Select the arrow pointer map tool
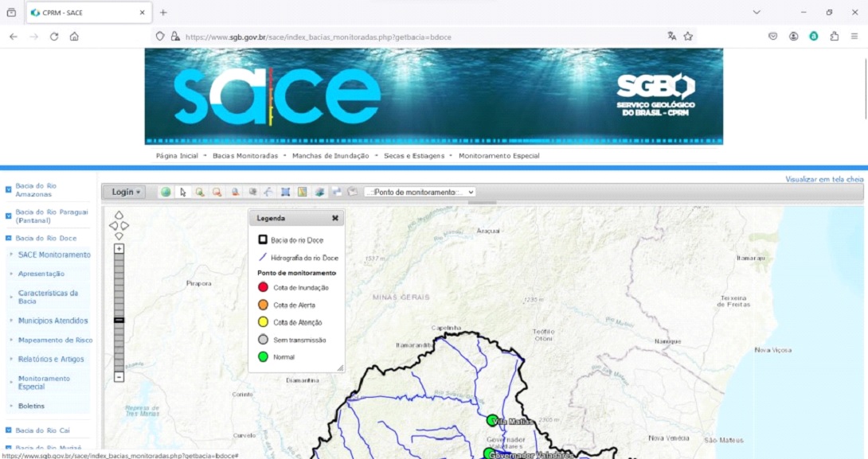Image resolution: width=868 pixels, height=459 pixels. coord(183,192)
